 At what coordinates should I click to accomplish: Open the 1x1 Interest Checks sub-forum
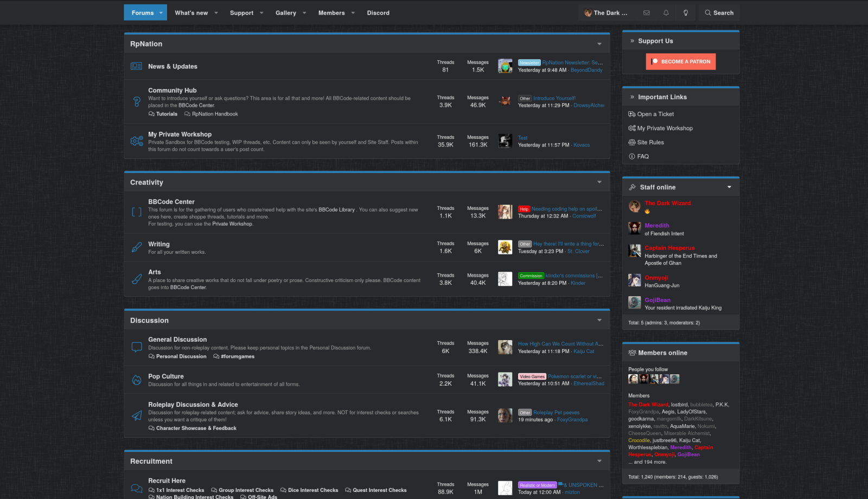[x=180, y=490]
